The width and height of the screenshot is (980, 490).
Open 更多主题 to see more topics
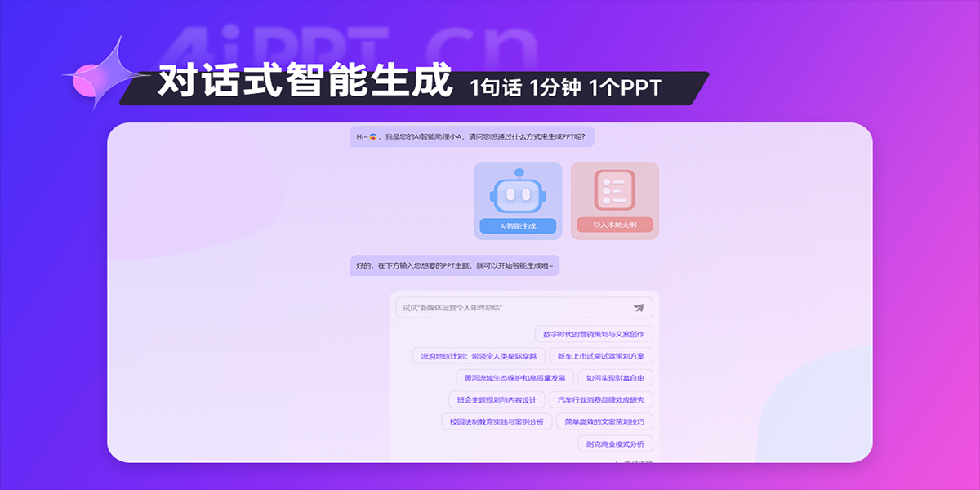(637, 461)
